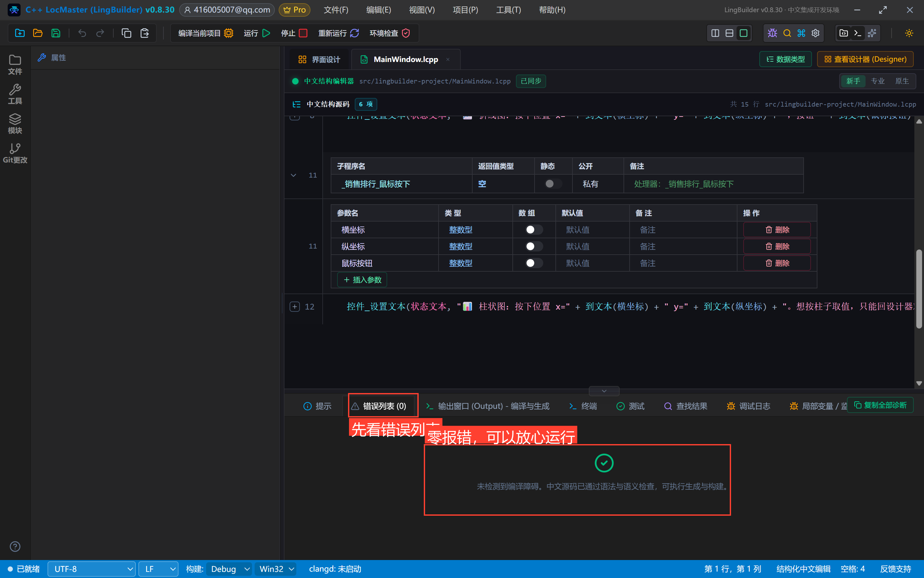
Task: Open the 模块 sidebar panel
Action: point(15,124)
